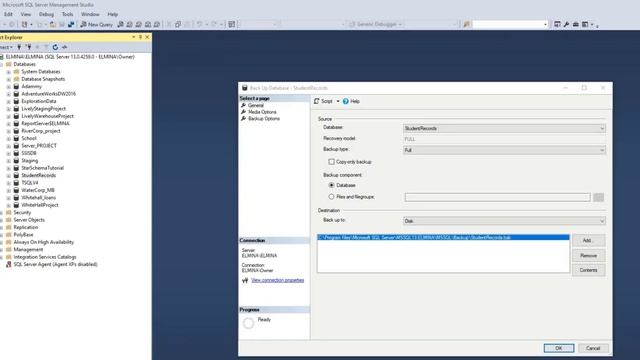Pin the Object Explorer panel with auto-hide icon
640x360 pixels.
[140, 37]
